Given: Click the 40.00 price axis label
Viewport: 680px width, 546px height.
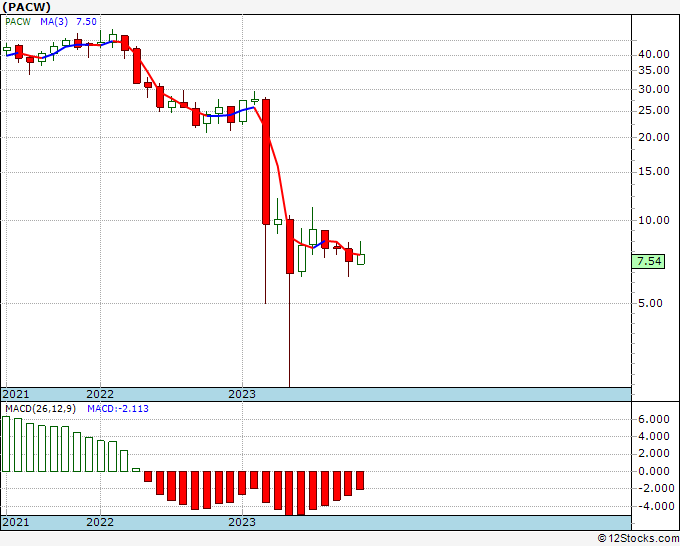Looking at the screenshot, I should 654,54.
